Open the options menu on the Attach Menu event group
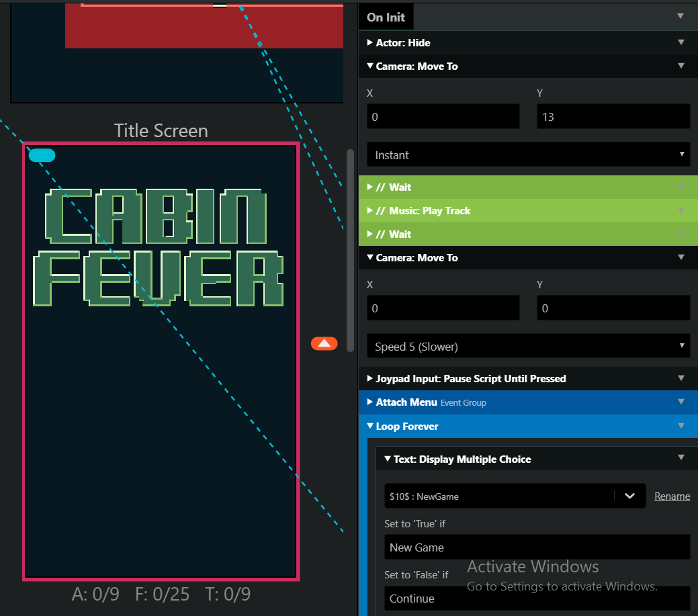The height and width of the screenshot is (616, 698). tap(681, 402)
